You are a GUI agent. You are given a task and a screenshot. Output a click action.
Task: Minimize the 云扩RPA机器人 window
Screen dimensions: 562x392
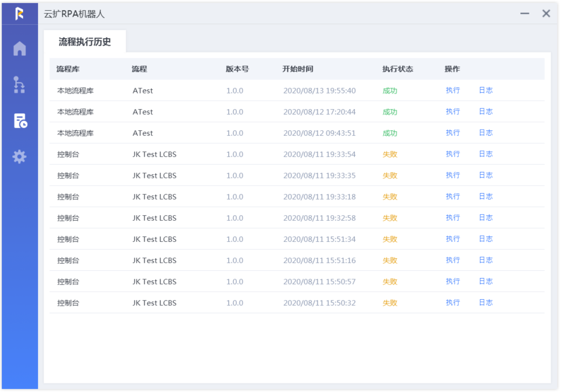click(x=525, y=14)
